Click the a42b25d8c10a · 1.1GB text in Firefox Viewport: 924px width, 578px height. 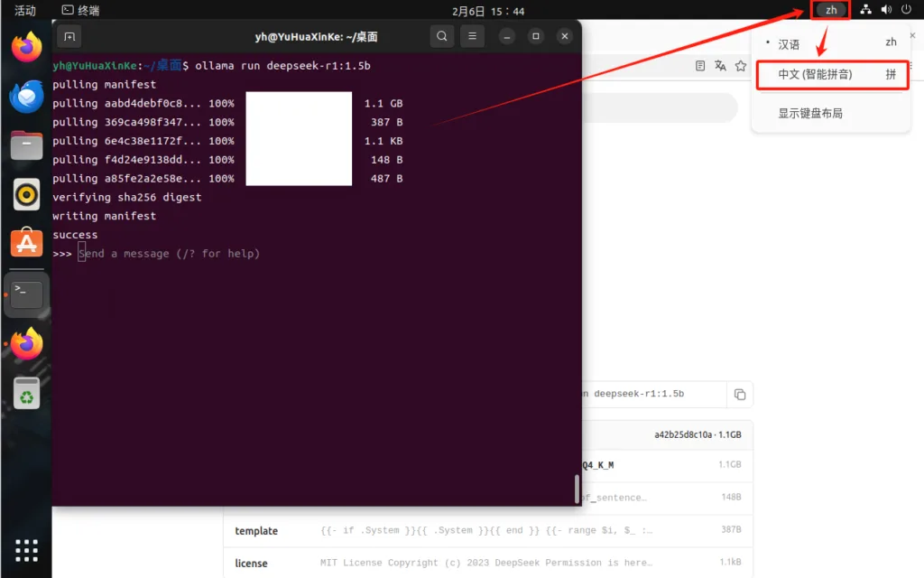coord(698,434)
